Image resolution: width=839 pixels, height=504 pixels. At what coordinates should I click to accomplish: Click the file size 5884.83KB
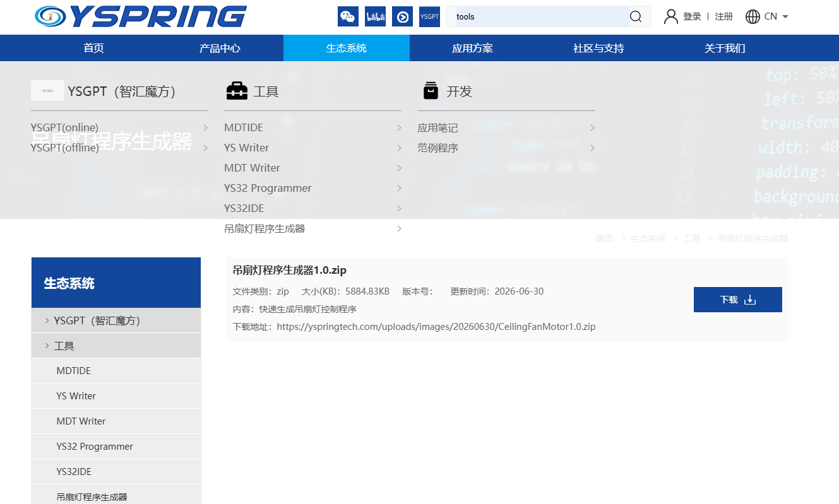coord(367,291)
